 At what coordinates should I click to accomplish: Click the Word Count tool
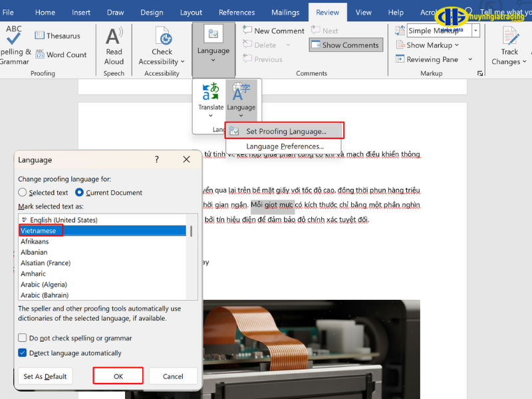pyautogui.click(x=63, y=55)
